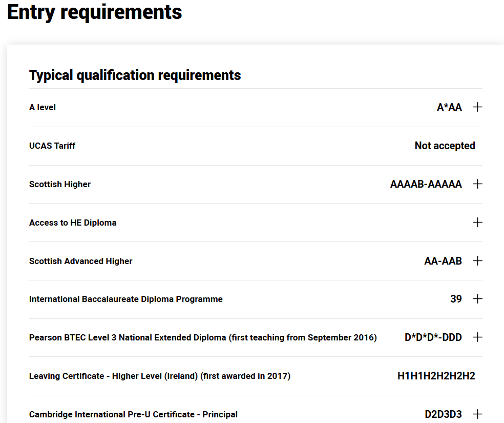504x423 pixels.
Task: Click the 'Scottish Advanced Higher' label
Action: [81, 261]
